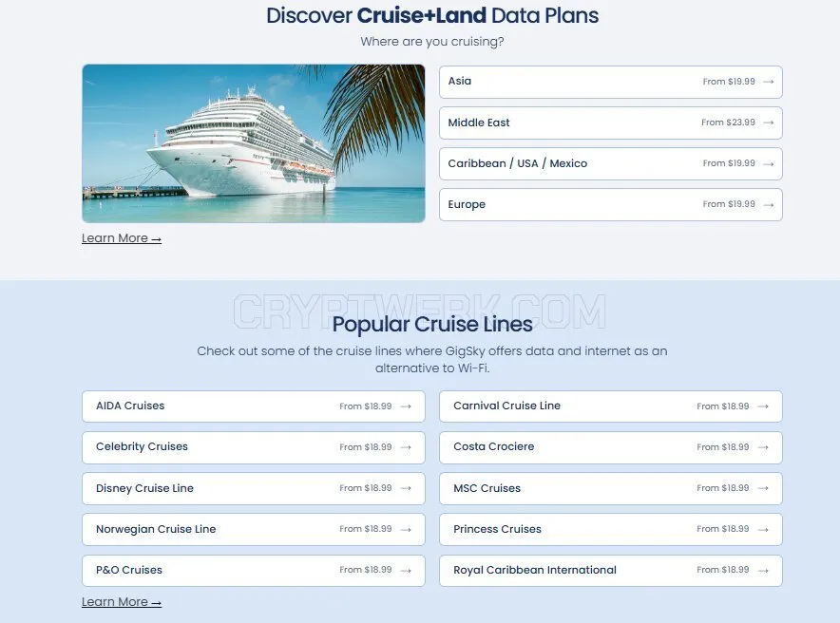Open MSC Cruises data plans

(x=611, y=488)
